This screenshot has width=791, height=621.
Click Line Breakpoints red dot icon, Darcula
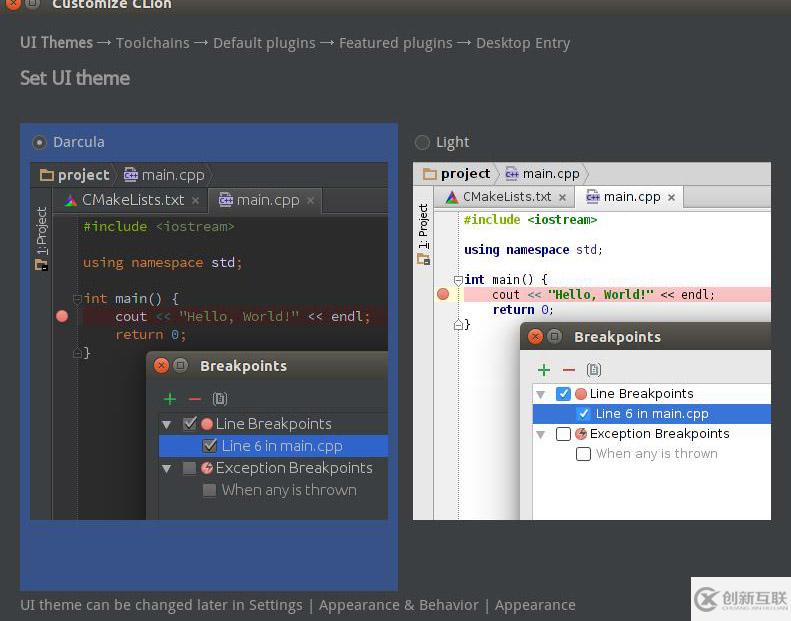[207, 424]
